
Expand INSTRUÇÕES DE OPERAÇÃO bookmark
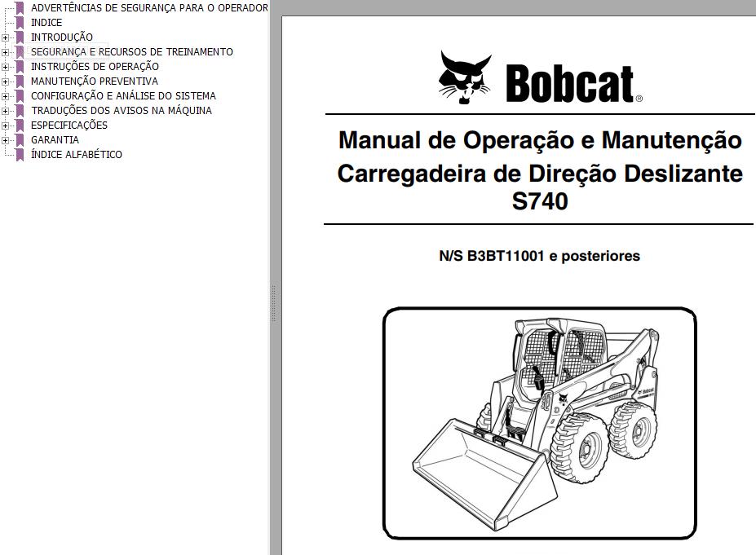pos(5,67)
